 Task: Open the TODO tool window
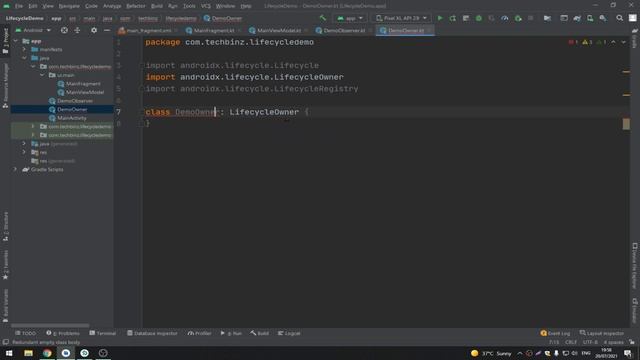26,333
